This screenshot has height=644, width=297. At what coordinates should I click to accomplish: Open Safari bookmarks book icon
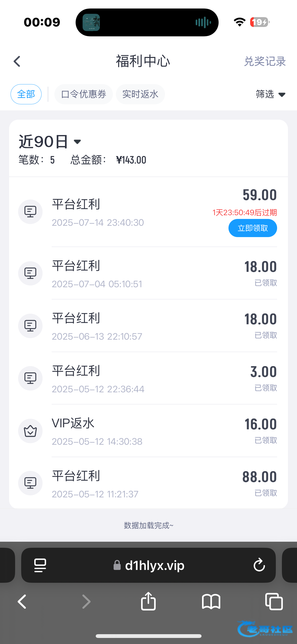(211, 601)
